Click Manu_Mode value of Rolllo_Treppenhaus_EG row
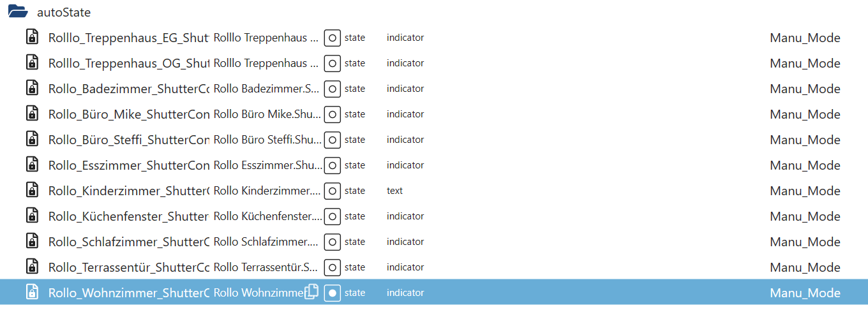The width and height of the screenshot is (868, 310). click(805, 38)
